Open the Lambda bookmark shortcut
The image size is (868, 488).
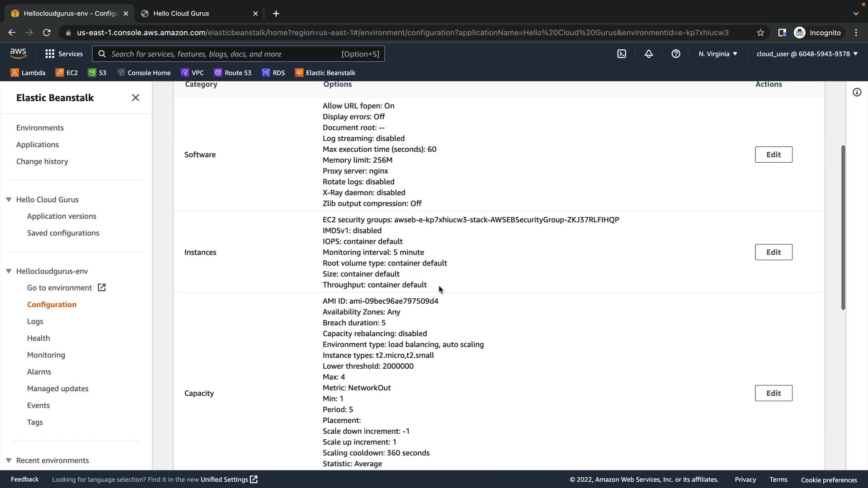tap(28, 73)
